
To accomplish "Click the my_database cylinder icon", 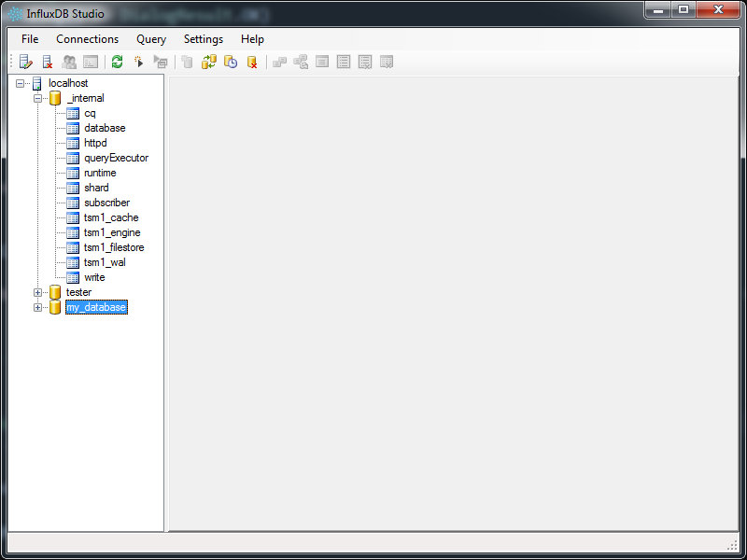I will point(55,307).
